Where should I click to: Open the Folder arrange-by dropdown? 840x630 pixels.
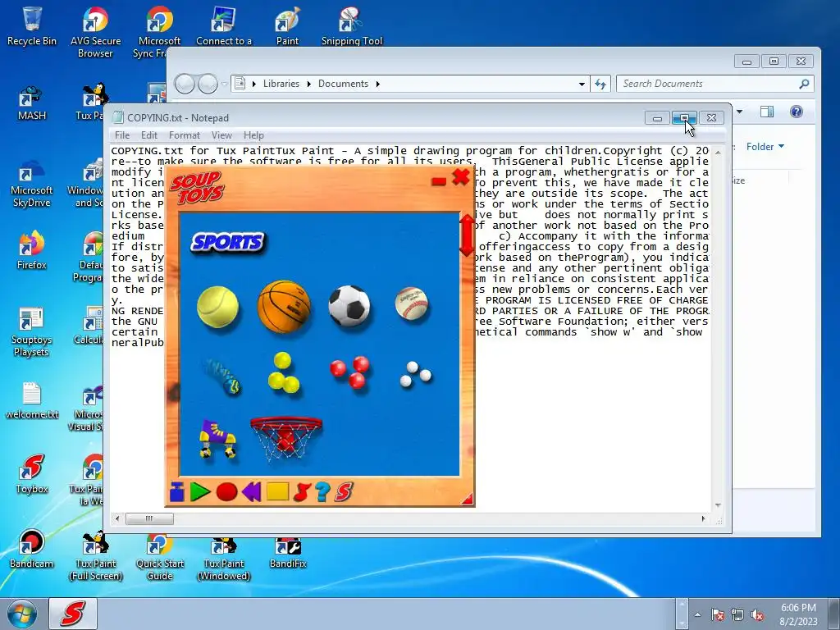[x=765, y=146]
